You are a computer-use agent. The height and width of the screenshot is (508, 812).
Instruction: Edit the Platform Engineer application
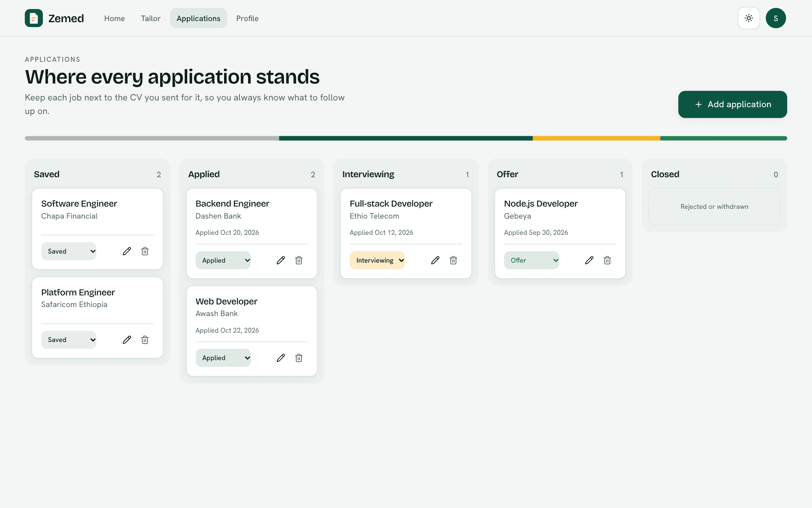(x=127, y=340)
